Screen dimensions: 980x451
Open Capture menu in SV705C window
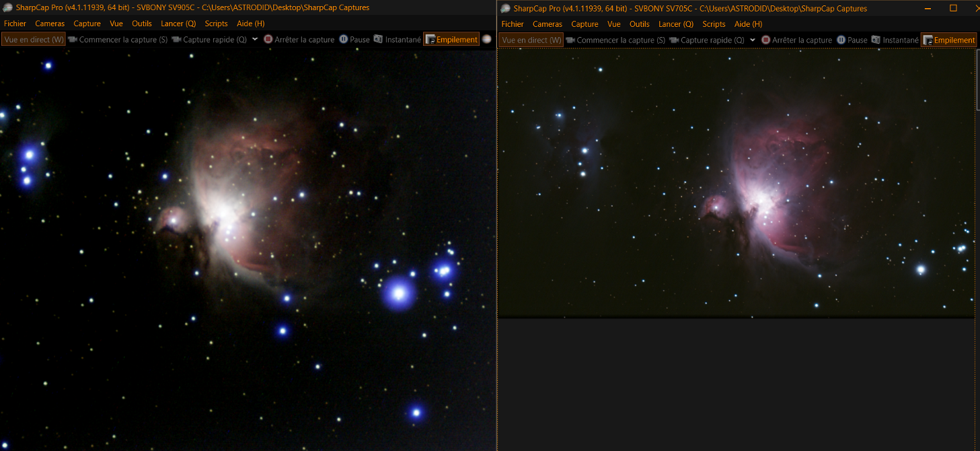pos(585,24)
